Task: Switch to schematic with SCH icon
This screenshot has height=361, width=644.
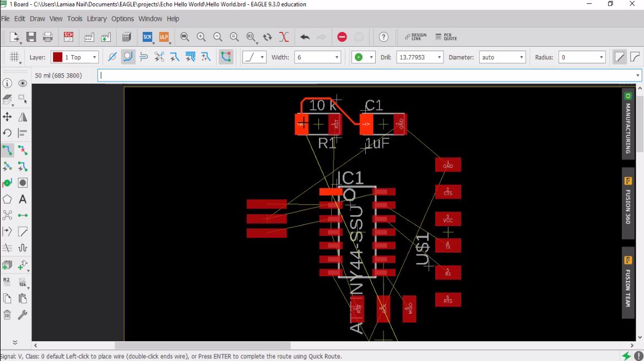Action: pyautogui.click(x=68, y=37)
